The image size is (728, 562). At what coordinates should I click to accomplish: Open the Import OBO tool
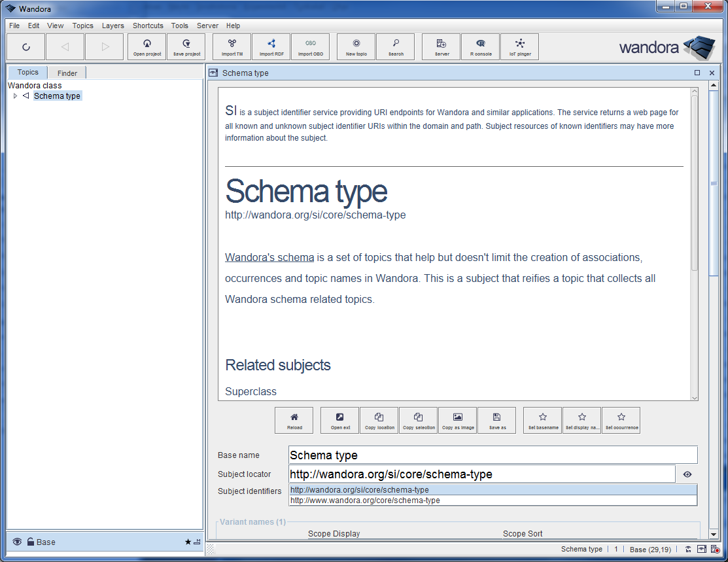[x=311, y=46]
